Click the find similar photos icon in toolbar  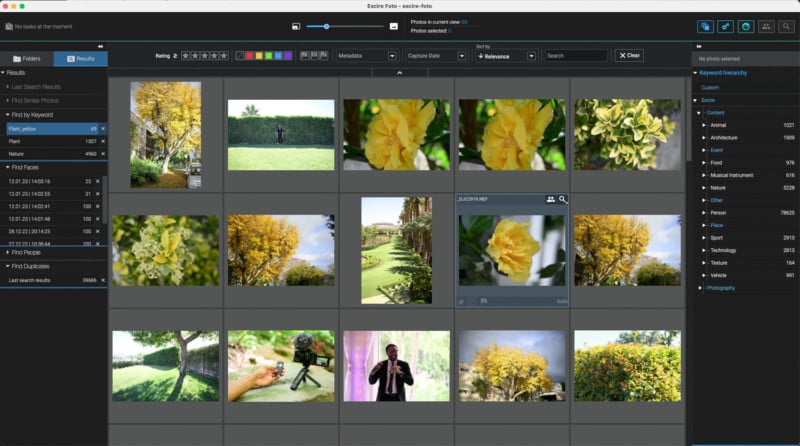point(705,27)
